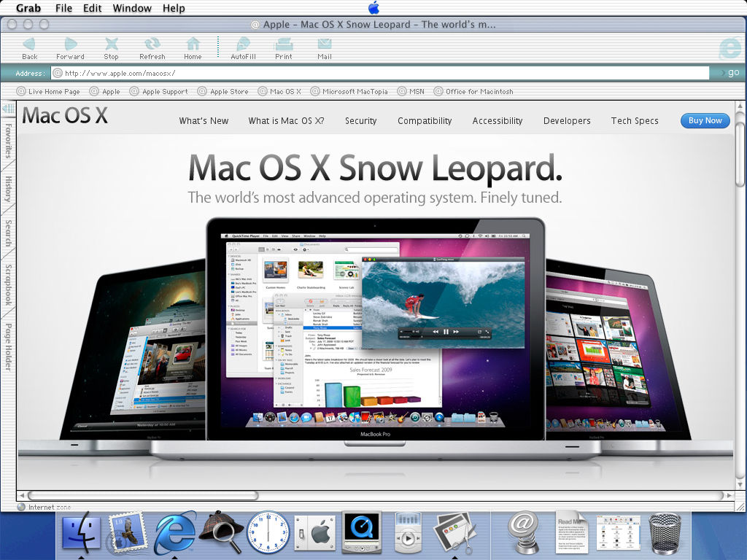Open the Trash in the Dock
Image resolution: width=747 pixels, height=560 pixels.
(x=665, y=533)
